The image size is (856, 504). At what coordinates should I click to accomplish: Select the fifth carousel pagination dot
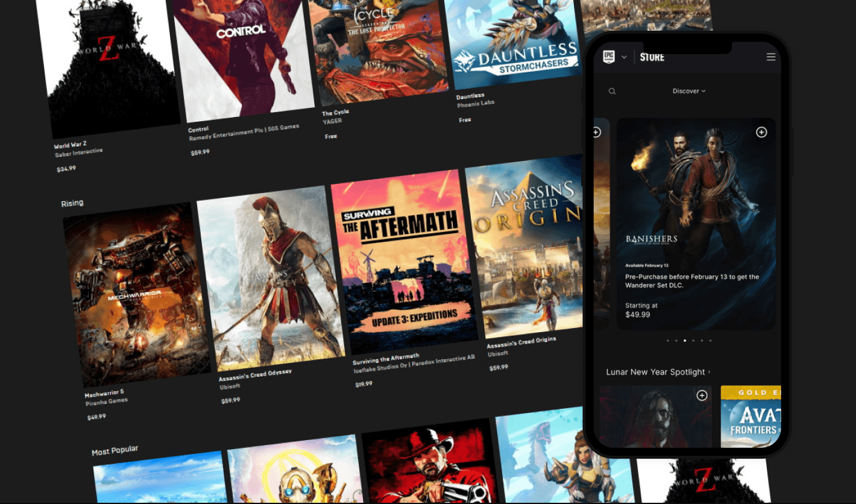point(702,341)
